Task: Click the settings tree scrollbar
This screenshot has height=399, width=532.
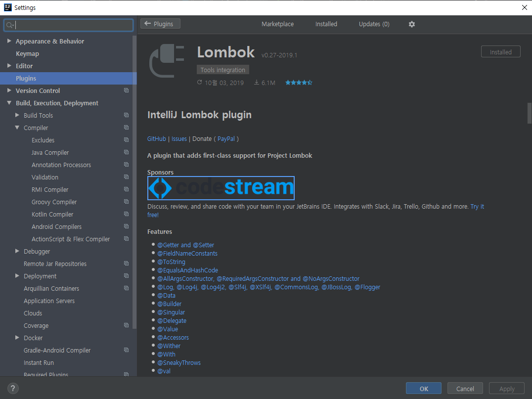Action: pyautogui.click(x=134, y=182)
